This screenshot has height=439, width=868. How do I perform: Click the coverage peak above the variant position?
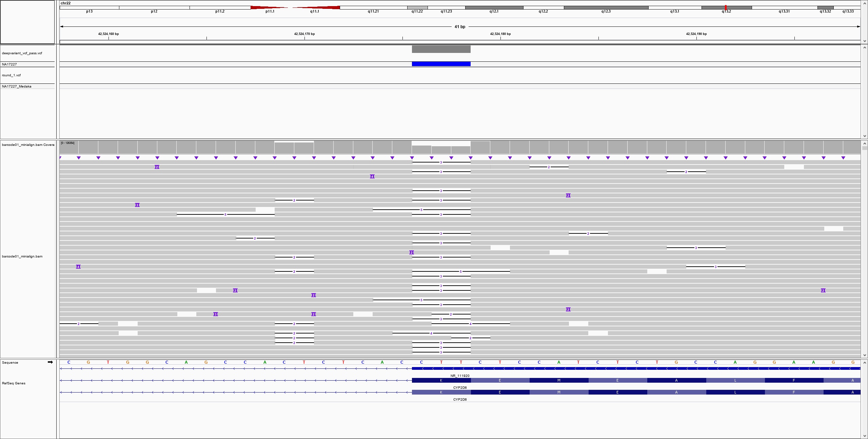(x=441, y=148)
